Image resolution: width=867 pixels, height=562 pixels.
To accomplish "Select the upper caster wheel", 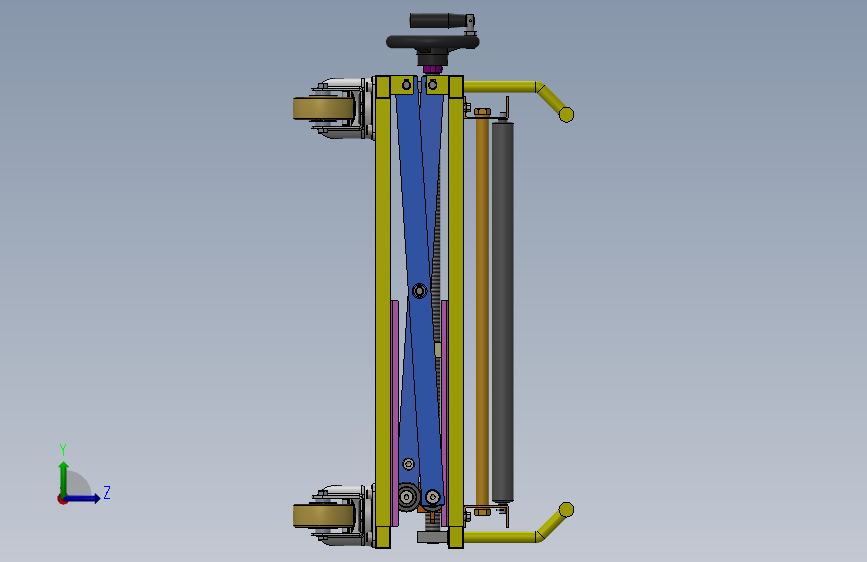I will pyautogui.click(x=323, y=108).
